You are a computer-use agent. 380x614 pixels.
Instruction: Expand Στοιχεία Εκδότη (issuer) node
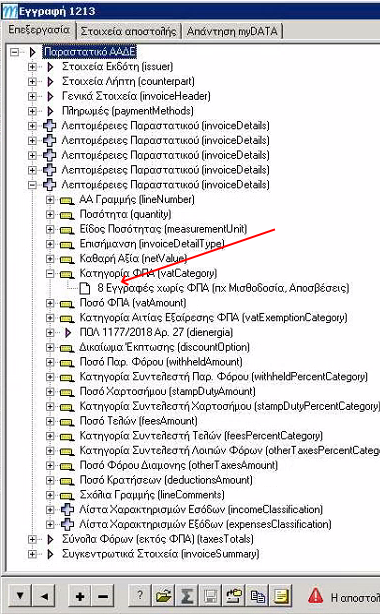click(33, 67)
